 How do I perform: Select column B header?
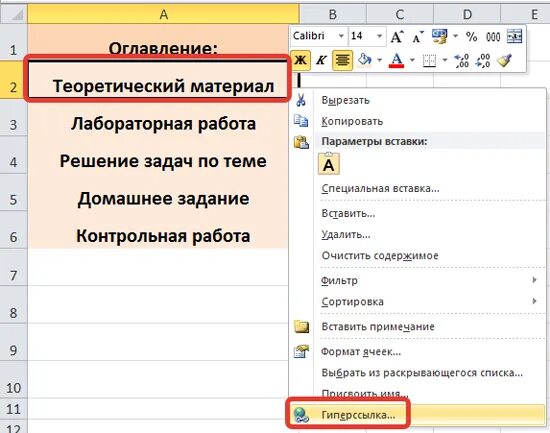(333, 15)
